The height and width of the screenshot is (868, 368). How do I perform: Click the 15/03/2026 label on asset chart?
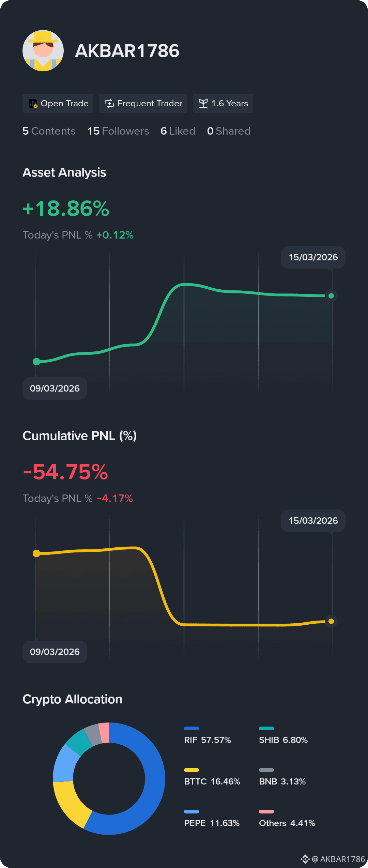[x=313, y=257]
